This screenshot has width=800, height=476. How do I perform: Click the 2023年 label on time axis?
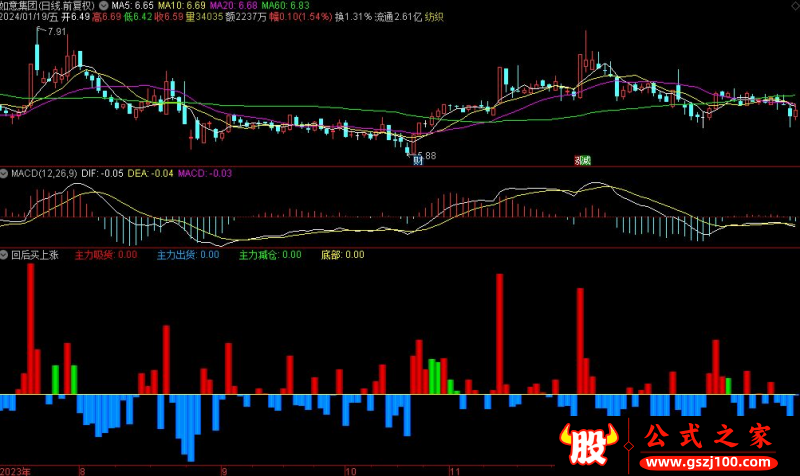pyautogui.click(x=16, y=469)
